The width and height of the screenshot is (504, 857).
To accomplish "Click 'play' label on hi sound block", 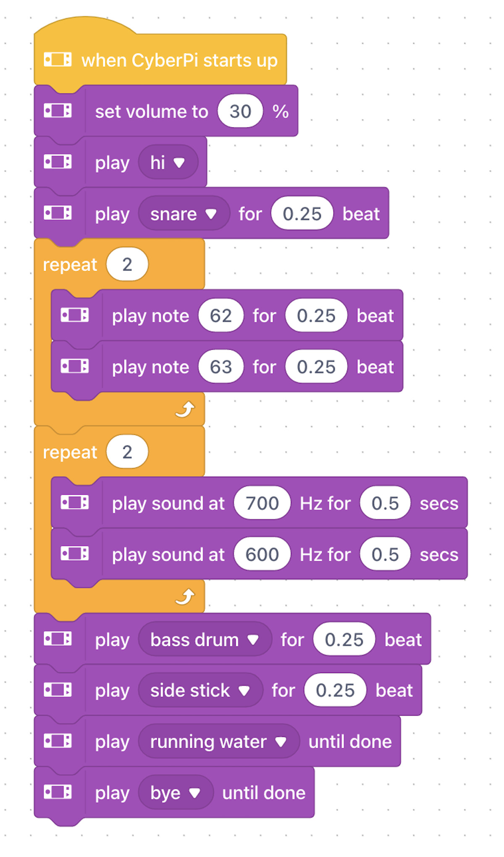I will 112,163.
